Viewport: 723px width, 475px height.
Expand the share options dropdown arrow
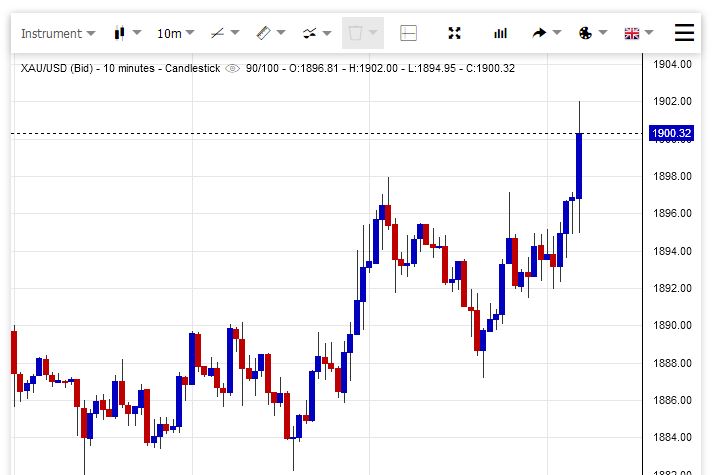coord(557,32)
